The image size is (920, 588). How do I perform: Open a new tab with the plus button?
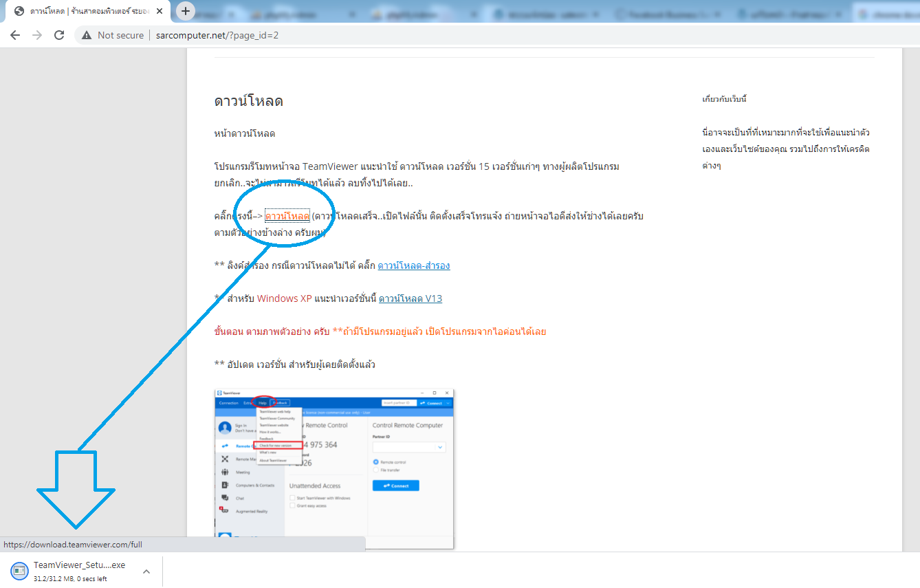pyautogui.click(x=186, y=11)
